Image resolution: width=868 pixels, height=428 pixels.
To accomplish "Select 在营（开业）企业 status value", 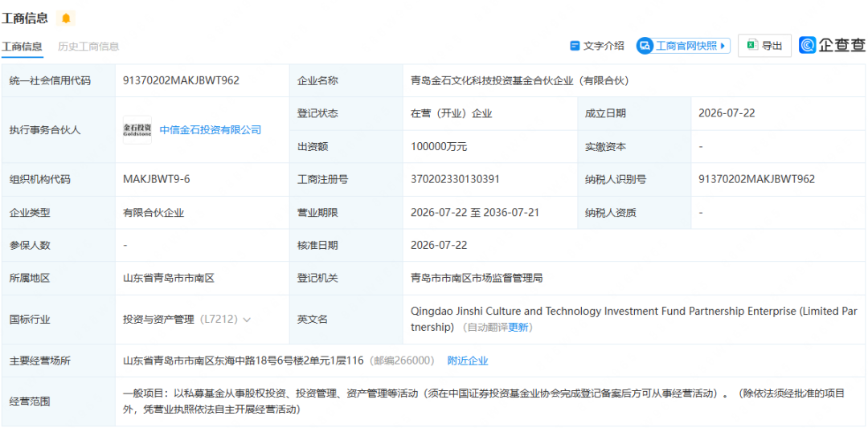I will coord(451,113).
